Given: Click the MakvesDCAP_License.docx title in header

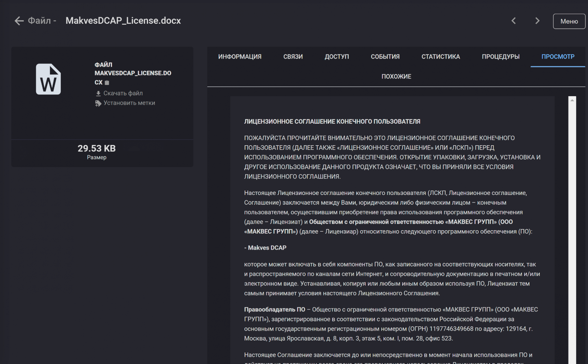Looking at the screenshot, I should click(123, 21).
